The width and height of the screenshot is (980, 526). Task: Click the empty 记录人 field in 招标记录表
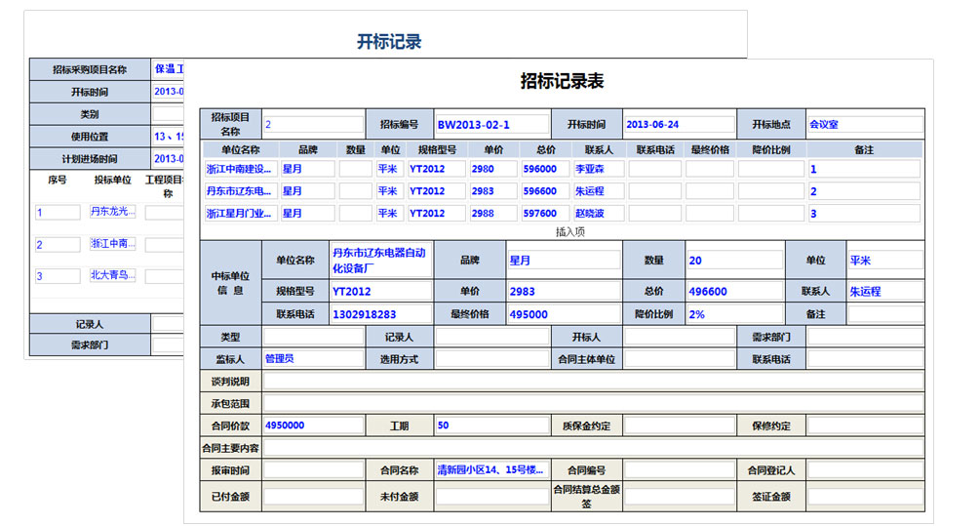point(491,337)
